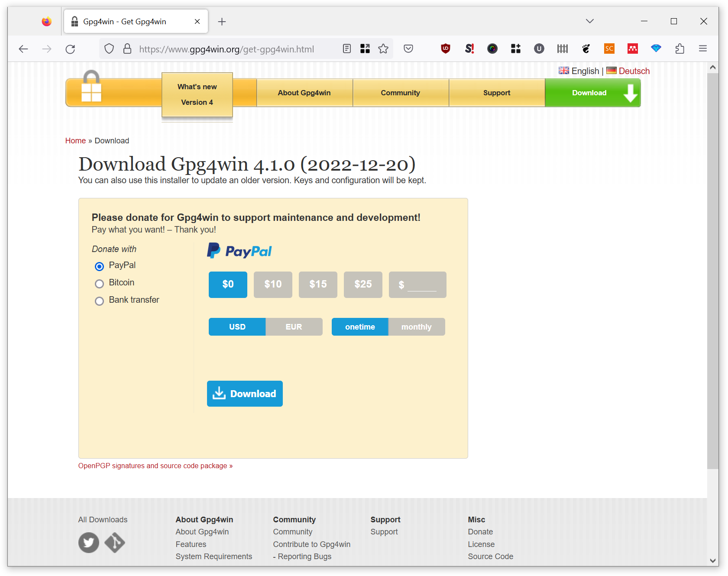
Task: Reload the current page
Action: coord(70,49)
